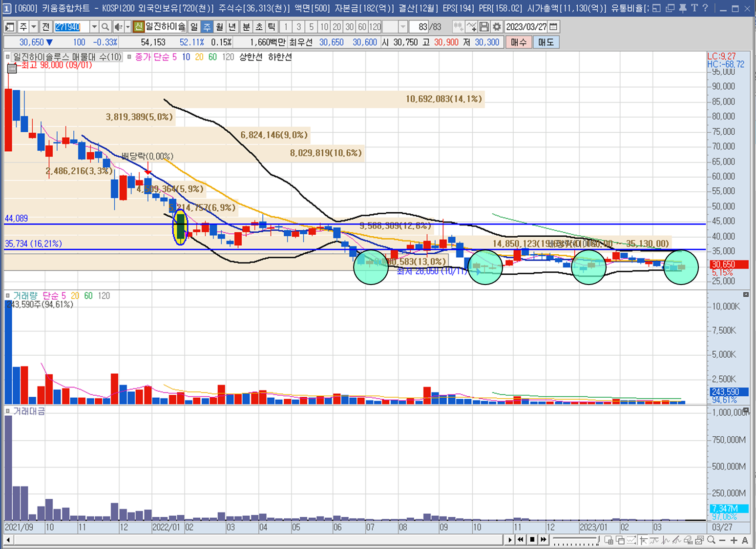Toggle the 거래량 volume panel marker

(8, 295)
